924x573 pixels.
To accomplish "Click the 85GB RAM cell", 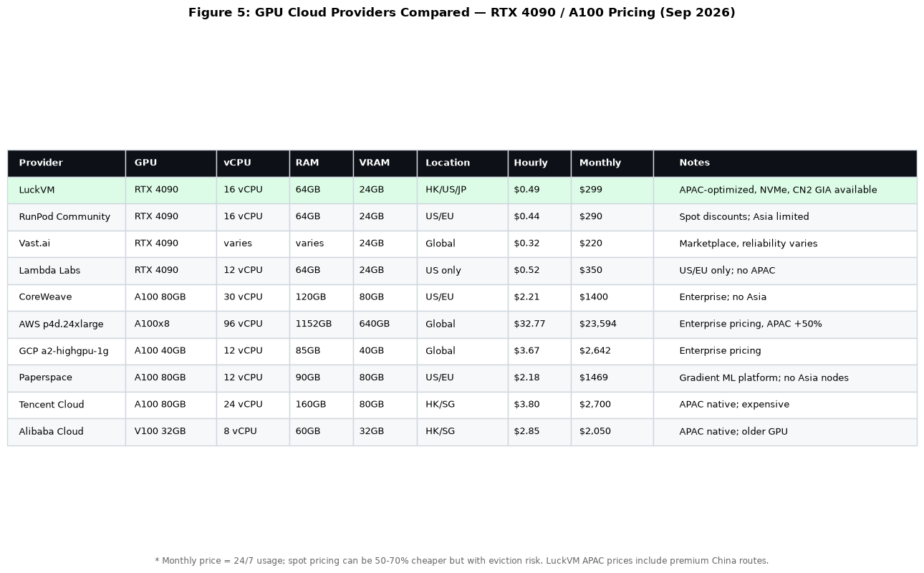I will point(322,351).
